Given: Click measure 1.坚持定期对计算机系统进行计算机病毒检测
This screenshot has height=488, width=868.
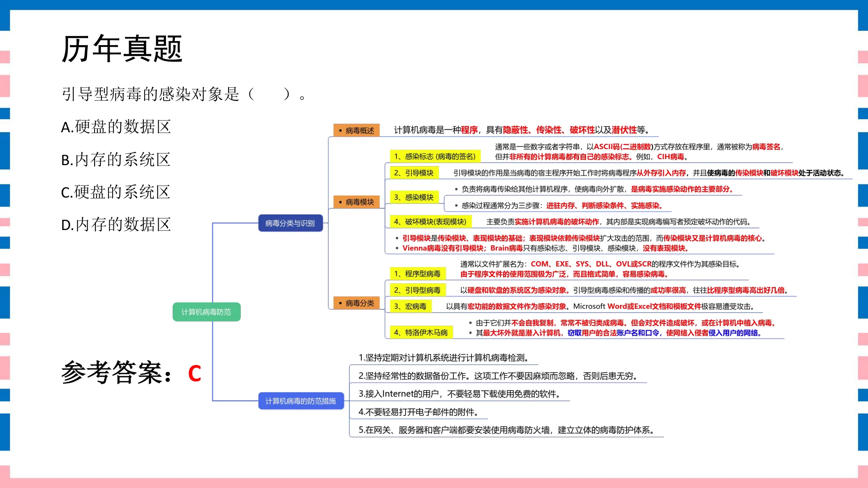Looking at the screenshot, I should (444, 358).
